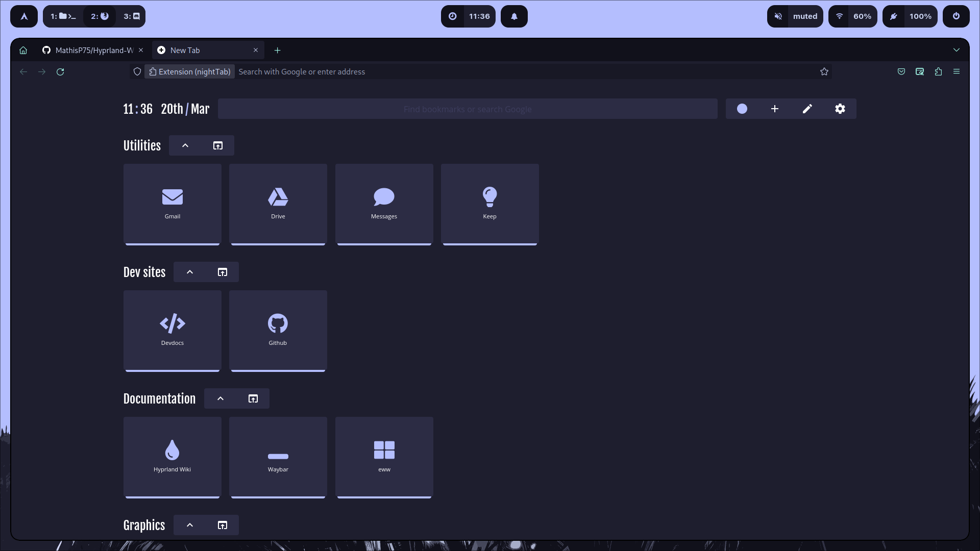Toggle the notification bell in top bar
Image resolution: width=980 pixels, height=551 pixels.
pyautogui.click(x=514, y=16)
